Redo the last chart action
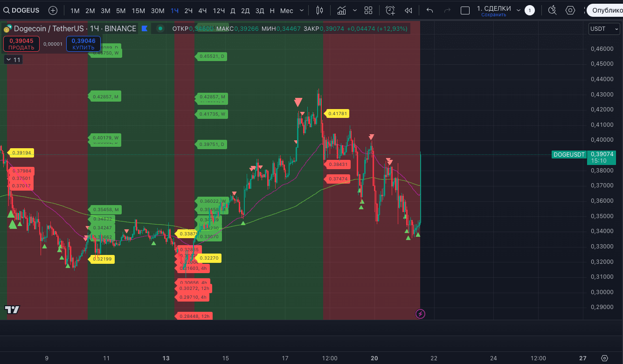 click(x=448, y=10)
